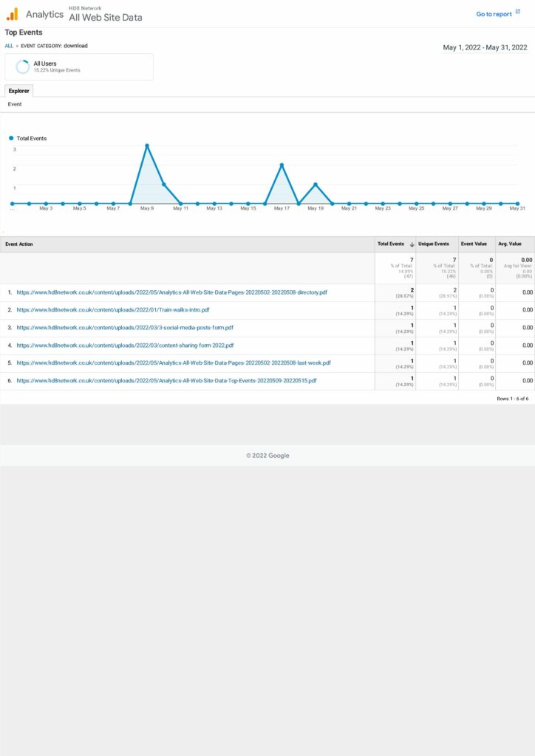Click the All Users segment box
The image size is (535, 756).
pos(79,66)
